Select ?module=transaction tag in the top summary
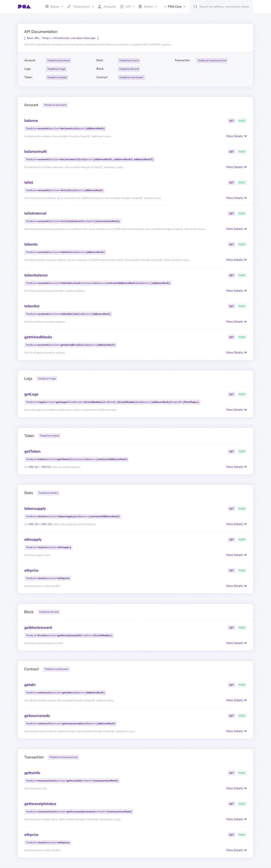The width and height of the screenshot is (271, 868). click(x=212, y=60)
